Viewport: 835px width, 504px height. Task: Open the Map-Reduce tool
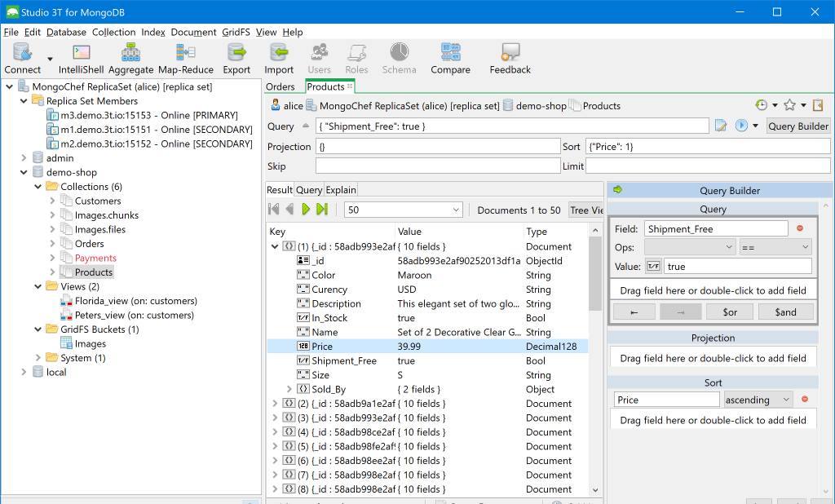click(x=186, y=53)
